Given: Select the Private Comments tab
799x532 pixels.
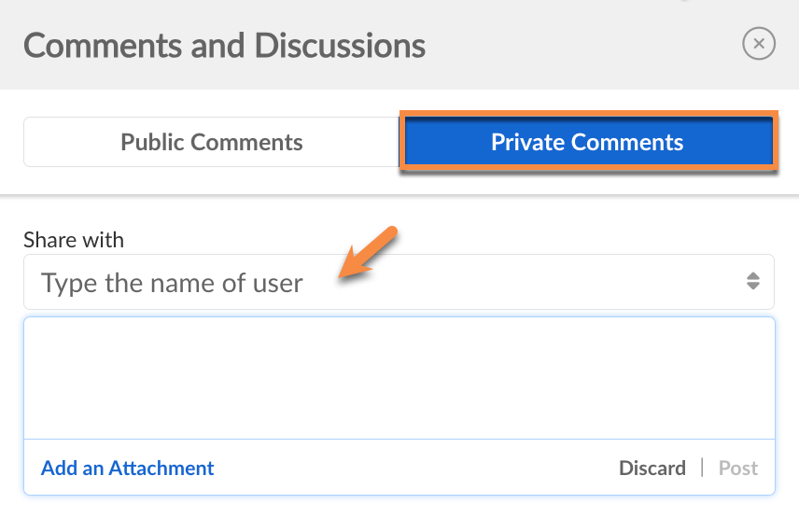Looking at the screenshot, I should pos(587,142).
